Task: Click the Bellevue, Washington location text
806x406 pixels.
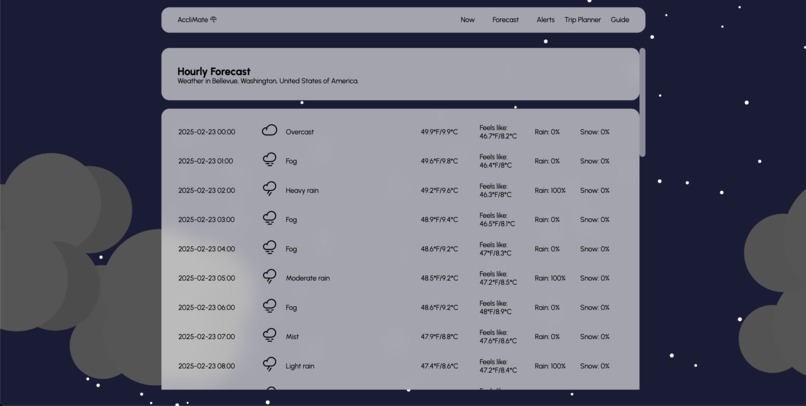Action: coord(268,81)
